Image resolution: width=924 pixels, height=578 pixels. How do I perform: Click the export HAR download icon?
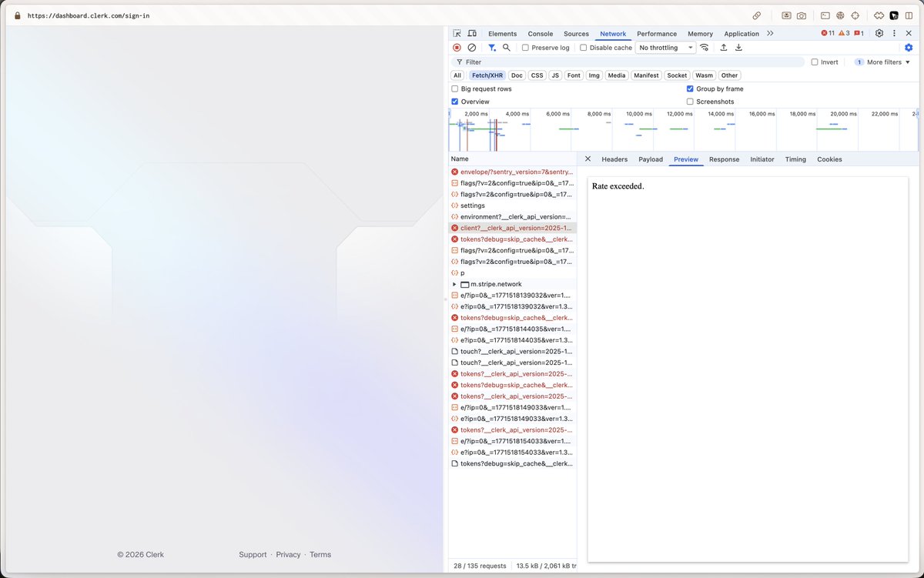click(738, 48)
